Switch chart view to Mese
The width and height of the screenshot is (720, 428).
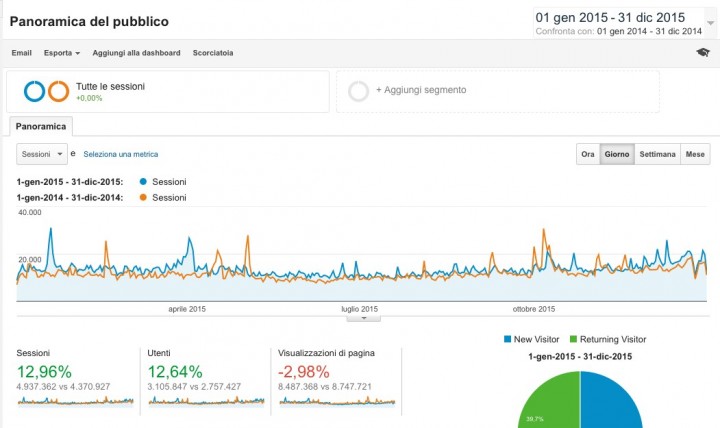[x=695, y=154]
